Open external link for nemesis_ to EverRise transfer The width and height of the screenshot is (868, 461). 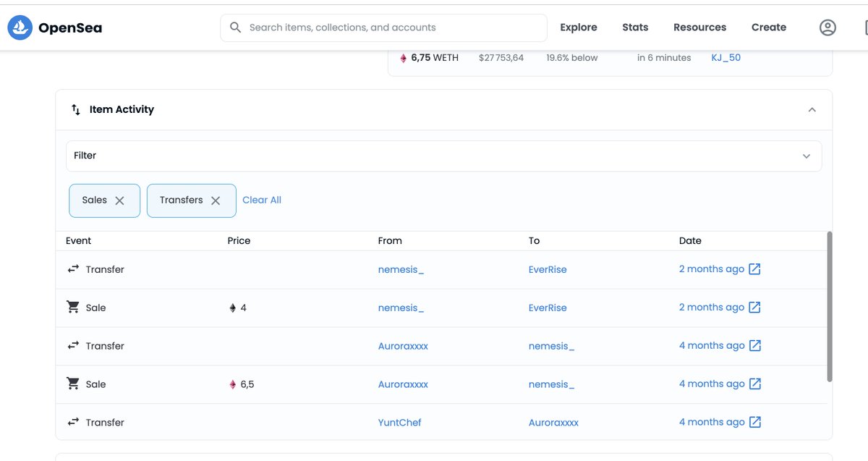pos(754,269)
